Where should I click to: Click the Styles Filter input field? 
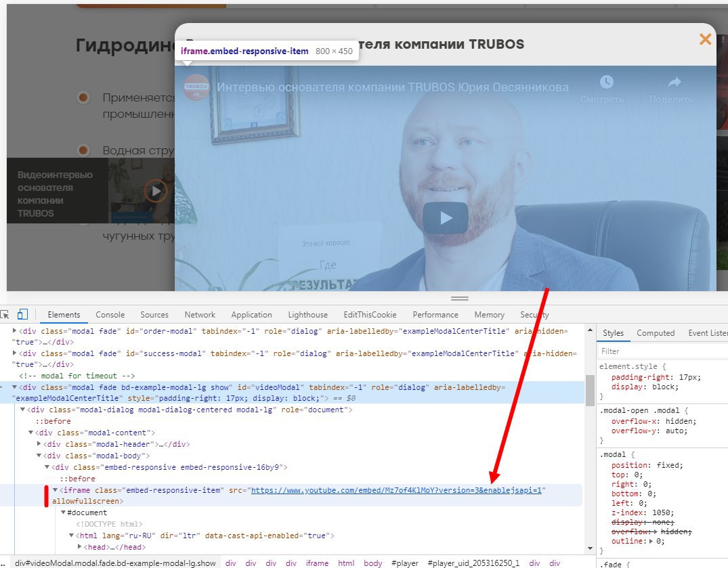click(664, 351)
